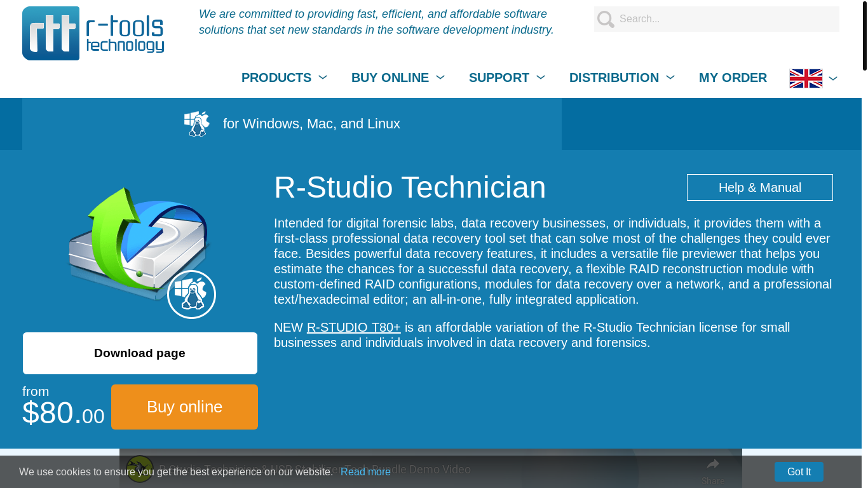Screen dimensions: 868x488
Task: Open the Download page button
Action: [140, 353]
